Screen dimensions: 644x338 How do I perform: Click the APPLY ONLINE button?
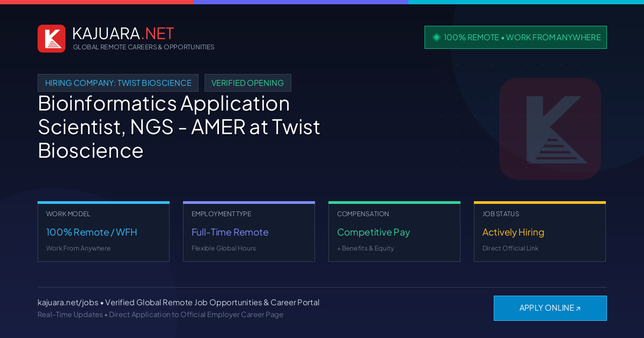coord(550,308)
